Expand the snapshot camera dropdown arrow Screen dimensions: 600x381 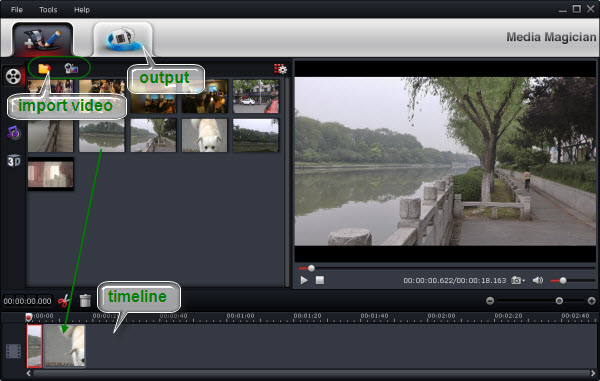pos(523,281)
